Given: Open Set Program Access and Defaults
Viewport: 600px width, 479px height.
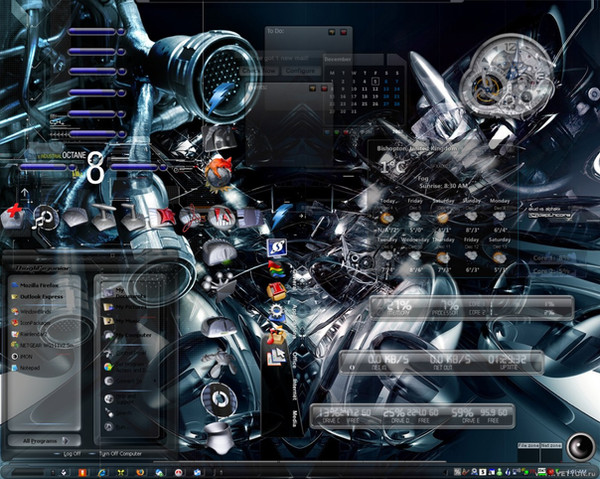Looking at the screenshot, I should (x=125, y=367).
